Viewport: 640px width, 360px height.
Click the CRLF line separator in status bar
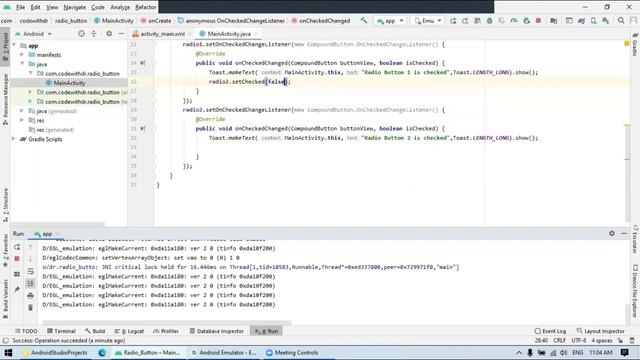pyautogui.click(x=559, y=340)
